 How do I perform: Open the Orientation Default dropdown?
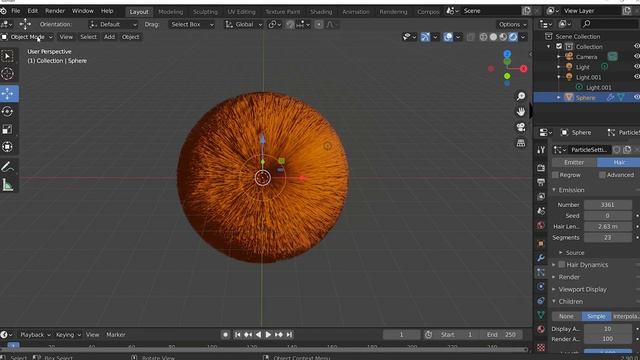point(113,24)
